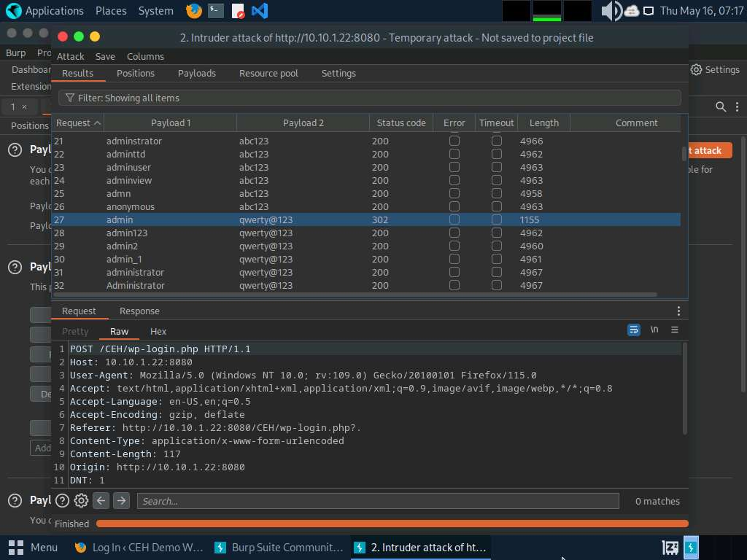Image resolution: width=747 pixels, height=560 pixels.
Task: Open search settings gear icon
Action: pos(81,500)
